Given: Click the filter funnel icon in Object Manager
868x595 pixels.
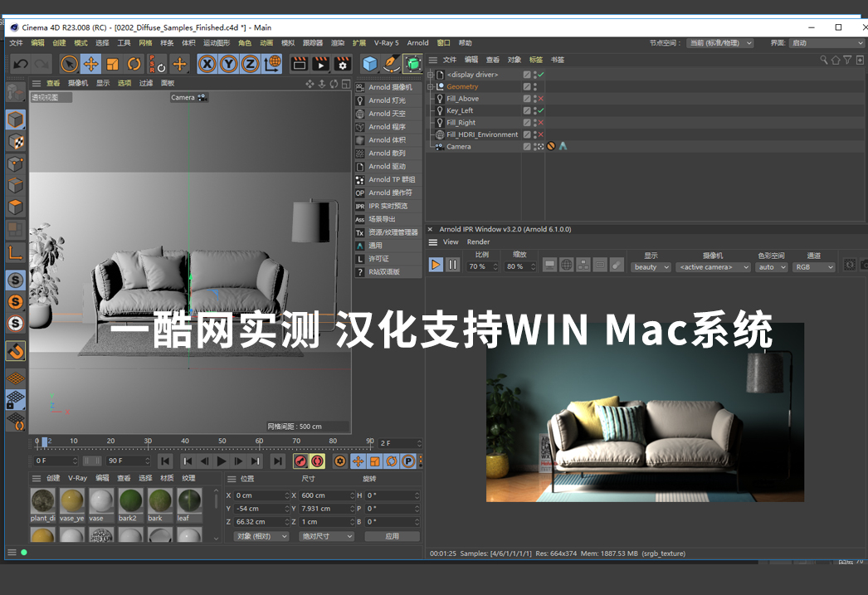Looking at the screenshot, I should click(847, 60).
